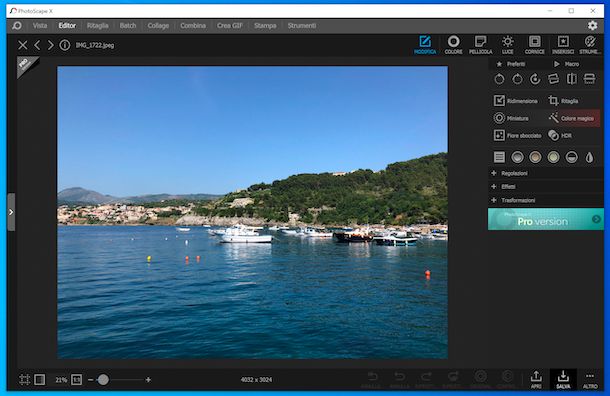The image size is (610, 396).
Task: Set zoom to 1:1 actual size
Action: (77, 380)
